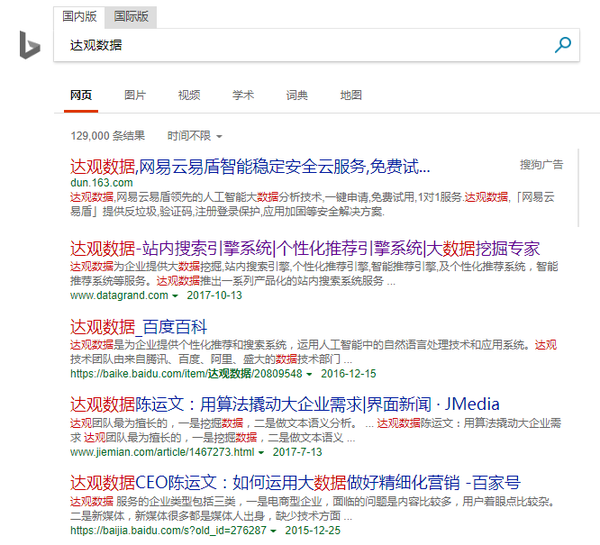Click the 百家号 result description snippet
This screenshot has height=545, width=600.
[313, 509]
